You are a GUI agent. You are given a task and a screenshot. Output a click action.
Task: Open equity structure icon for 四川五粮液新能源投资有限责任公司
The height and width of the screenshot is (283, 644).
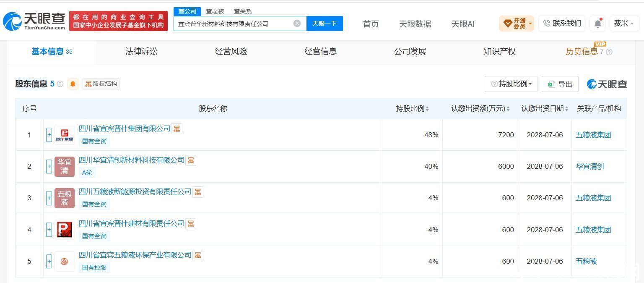198,192
